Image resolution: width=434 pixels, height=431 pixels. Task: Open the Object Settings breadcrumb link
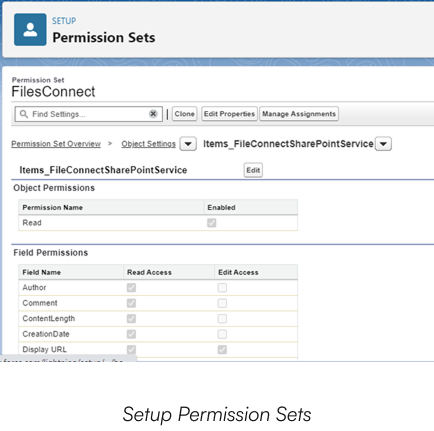tap(148, 144)
